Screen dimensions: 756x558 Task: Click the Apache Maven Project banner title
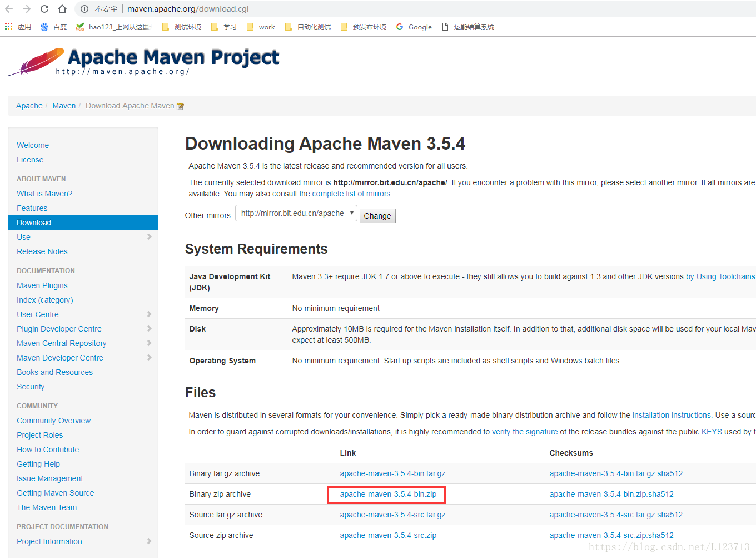(173, 57)
